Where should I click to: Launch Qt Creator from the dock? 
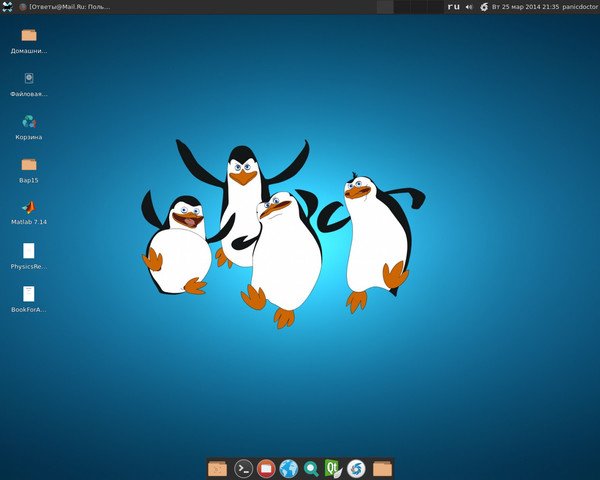[x=334, y=468]
